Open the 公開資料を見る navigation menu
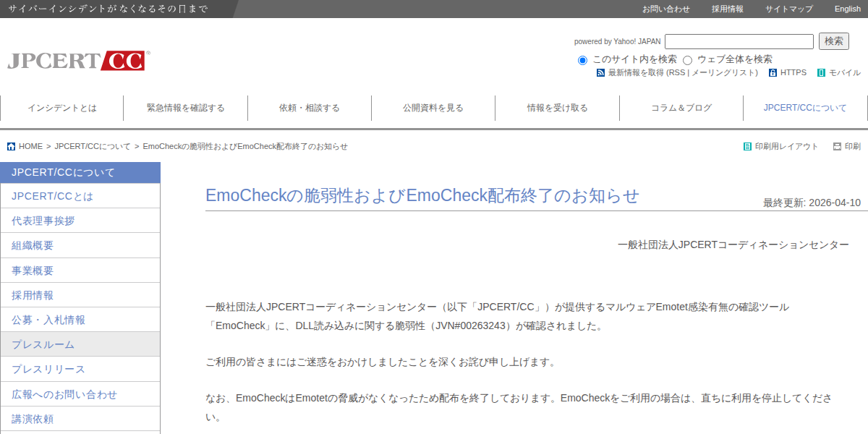Image resolution: width=868 pixels, height=434 pixels. (433, 107)
